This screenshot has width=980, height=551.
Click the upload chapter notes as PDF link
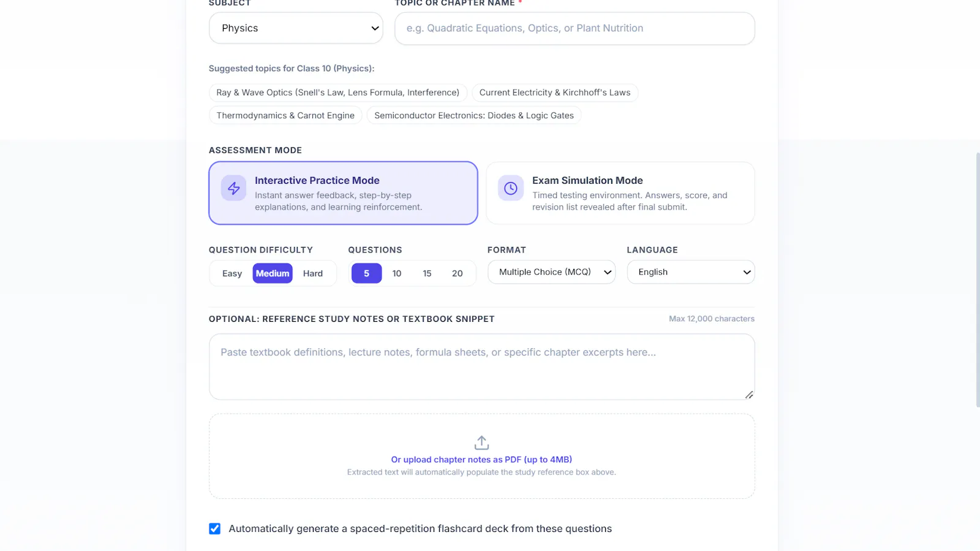pyautogui.click(x=481, y=460)
